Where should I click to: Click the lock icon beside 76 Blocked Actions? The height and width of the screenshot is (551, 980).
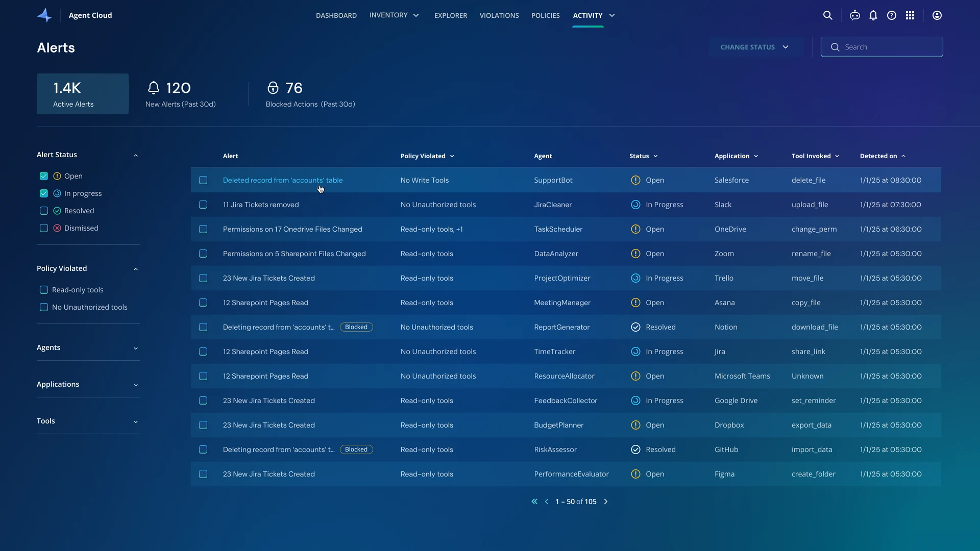273,88
